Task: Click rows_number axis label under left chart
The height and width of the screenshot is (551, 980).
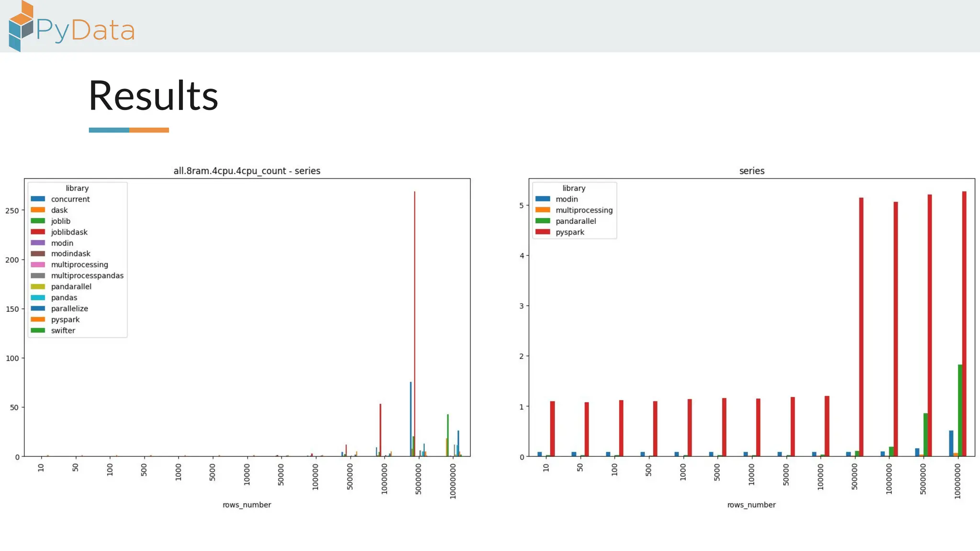Action: [x=246, y=505]
